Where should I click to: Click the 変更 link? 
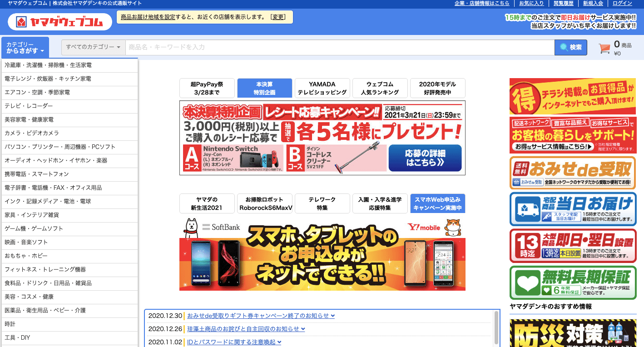(x=278, y=17)
